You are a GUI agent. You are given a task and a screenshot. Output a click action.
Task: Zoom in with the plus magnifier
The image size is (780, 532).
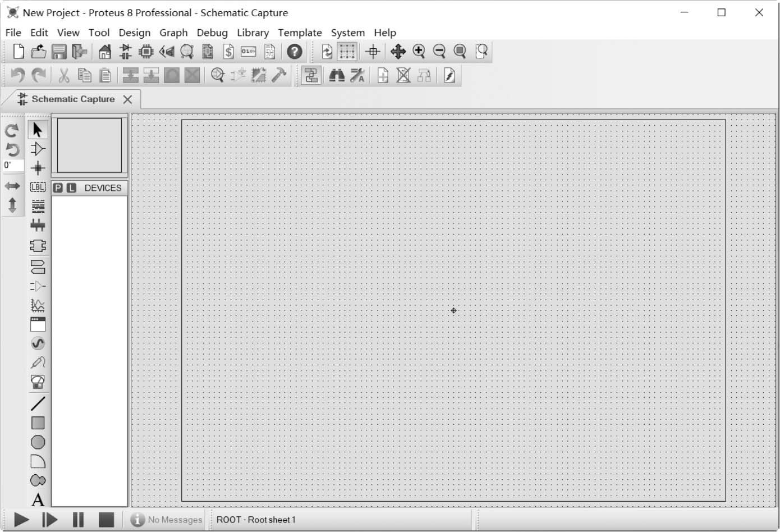[x=419, y=52]
